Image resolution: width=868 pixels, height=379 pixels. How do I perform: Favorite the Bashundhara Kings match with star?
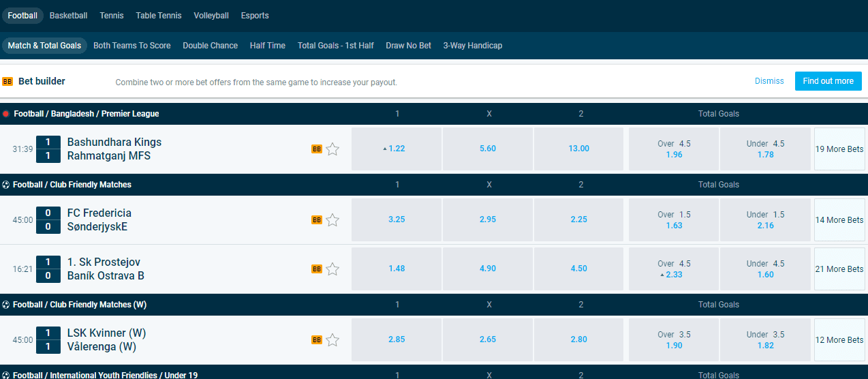tap(332, 149)
